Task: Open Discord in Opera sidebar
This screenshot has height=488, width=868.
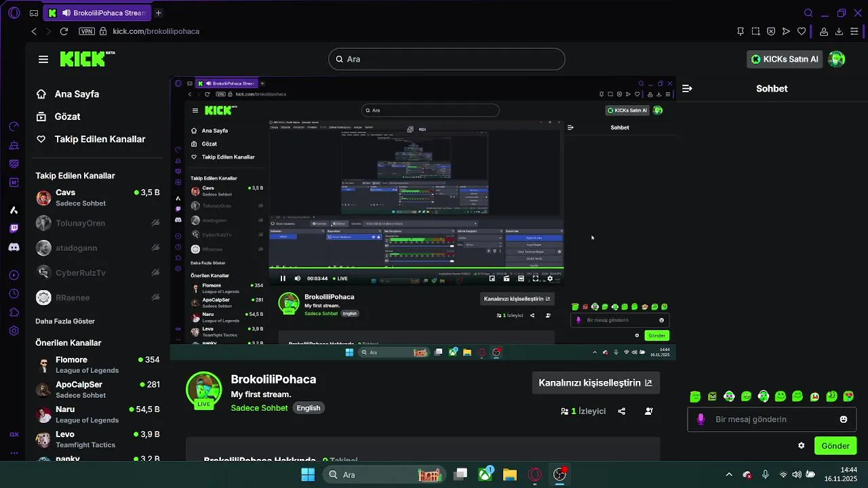Action: pos(14,247)
